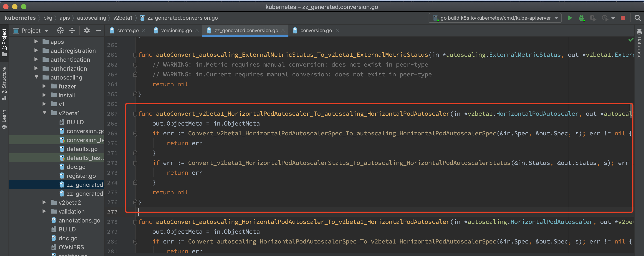Viewport: 644px width, 256px height.
Task: Click the Collapse All icon in Project panel
Action: (x=72, y=30)
